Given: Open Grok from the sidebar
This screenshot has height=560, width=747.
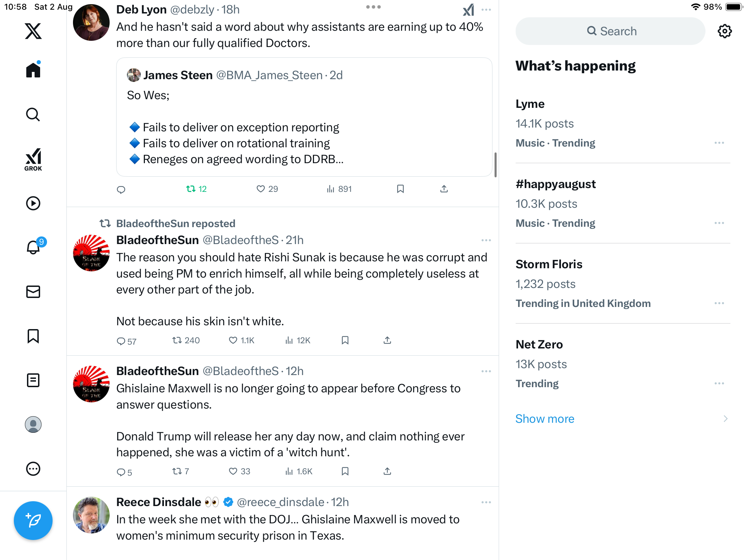Looking at the screenshot, I should pos(33,159).
